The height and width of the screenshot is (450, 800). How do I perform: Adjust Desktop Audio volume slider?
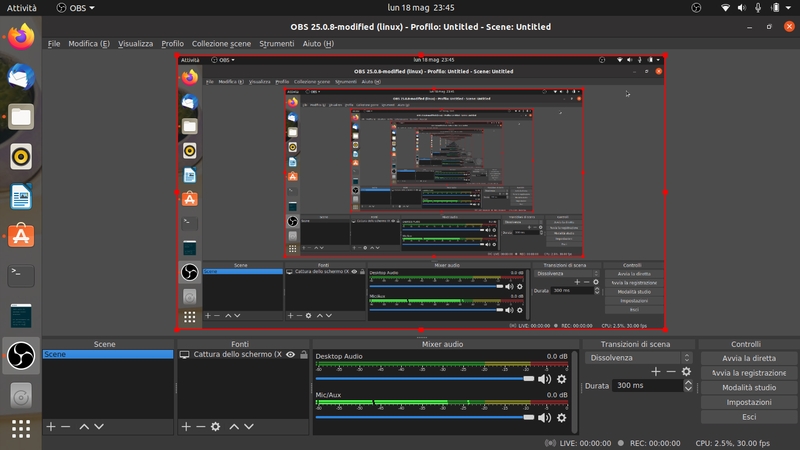(424, 379)
